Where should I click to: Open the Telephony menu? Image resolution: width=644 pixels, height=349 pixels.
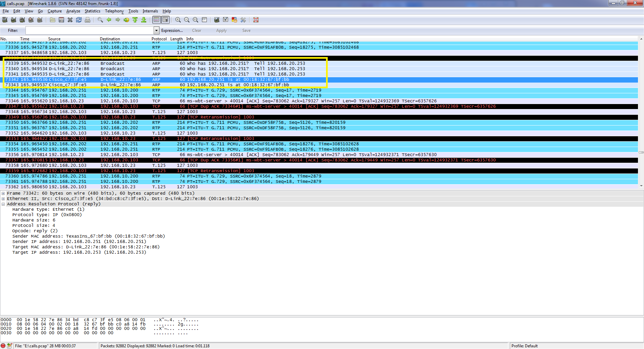coord(114,11)
